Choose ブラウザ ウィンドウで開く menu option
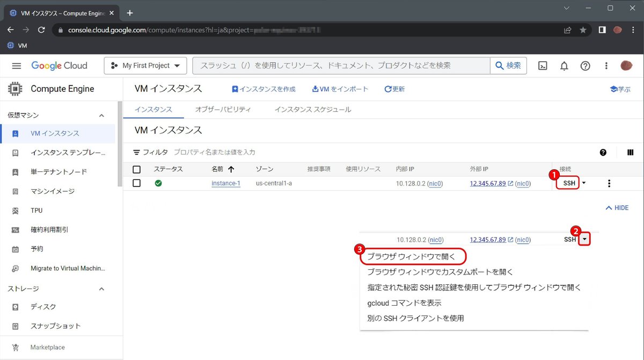 tap(411, 256)
